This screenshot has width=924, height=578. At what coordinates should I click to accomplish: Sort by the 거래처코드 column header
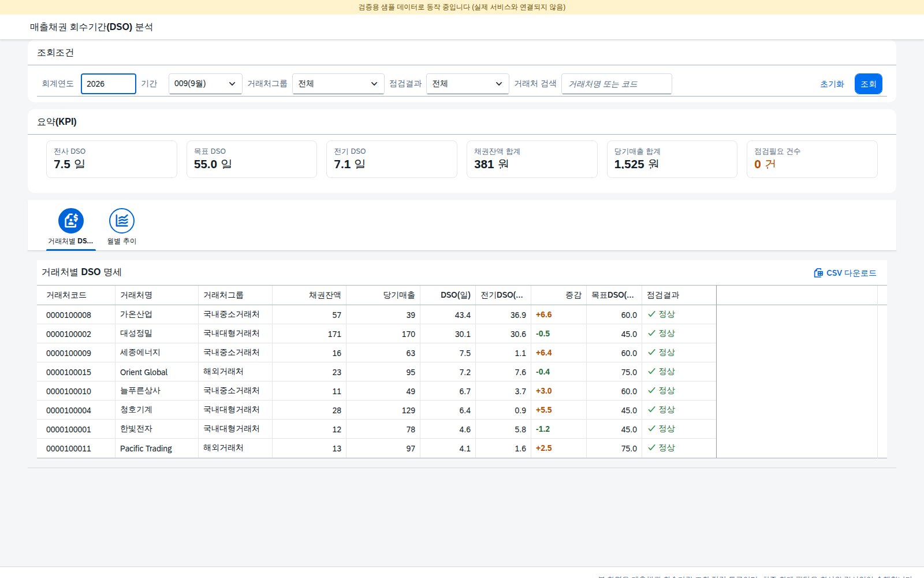point(76,295)
